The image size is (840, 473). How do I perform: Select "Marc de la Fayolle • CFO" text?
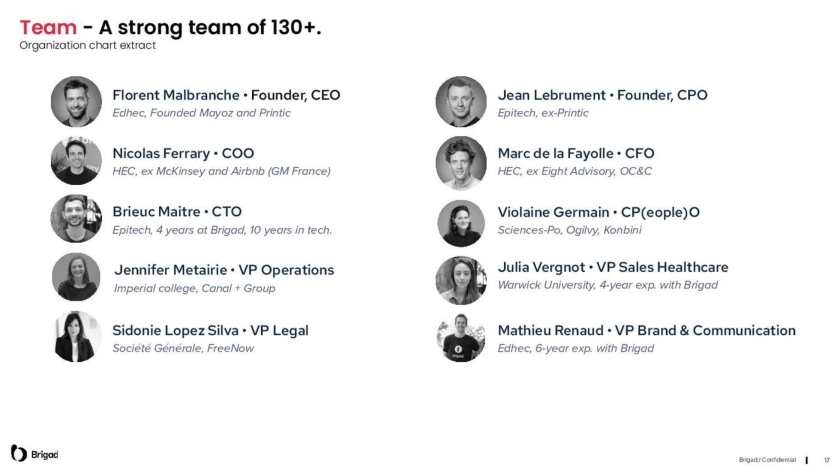[x=576, y=153]
